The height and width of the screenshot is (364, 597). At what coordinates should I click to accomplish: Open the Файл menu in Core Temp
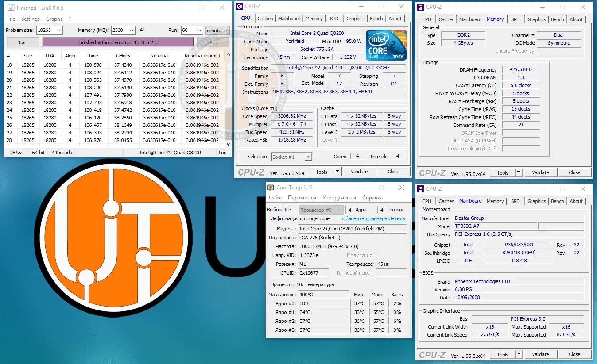click(x=275, y=198)
